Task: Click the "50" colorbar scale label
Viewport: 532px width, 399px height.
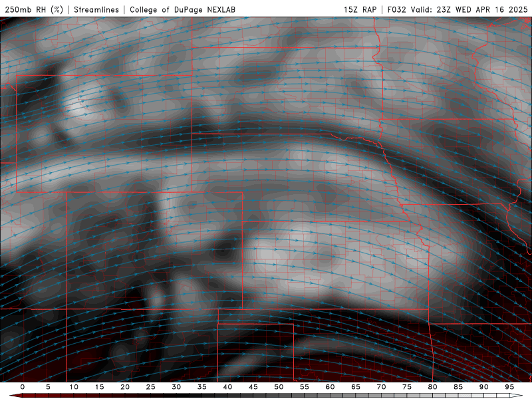Action: click(x=279, y=387)
